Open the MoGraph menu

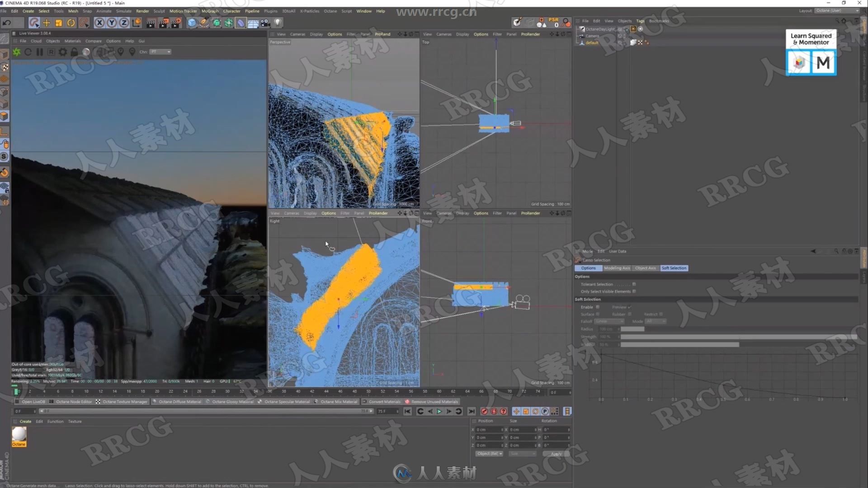point(210,11)
